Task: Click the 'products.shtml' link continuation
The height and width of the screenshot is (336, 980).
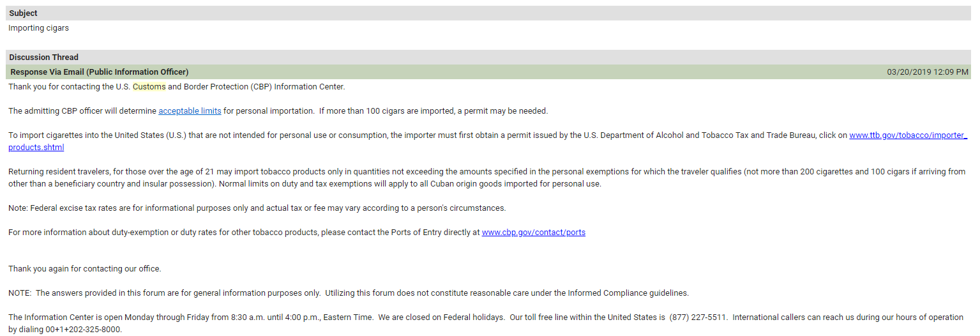Action: (36, 148)
